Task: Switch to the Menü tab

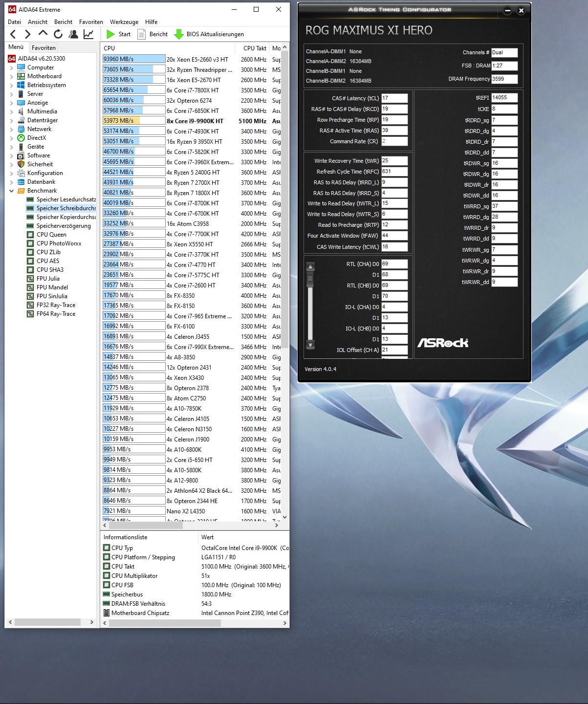Action: click(16, 47)
